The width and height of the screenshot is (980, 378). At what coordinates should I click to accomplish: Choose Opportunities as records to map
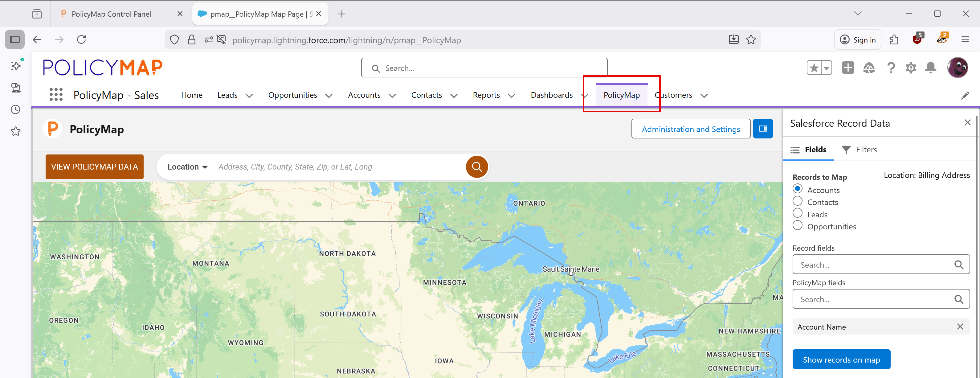[797, 225]
